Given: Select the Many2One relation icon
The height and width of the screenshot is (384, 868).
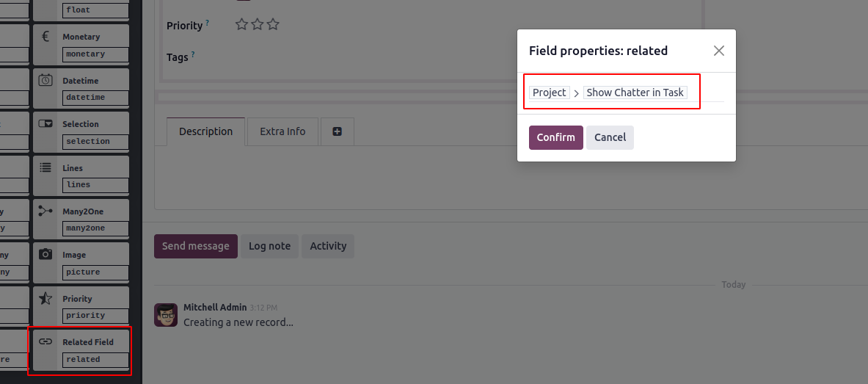Looking at the screenshot, I should pos(45,211).
